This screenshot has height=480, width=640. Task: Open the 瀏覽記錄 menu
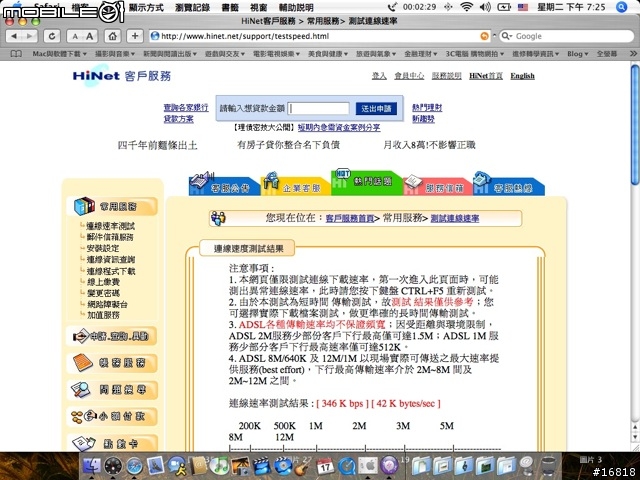tap(192, 7)
